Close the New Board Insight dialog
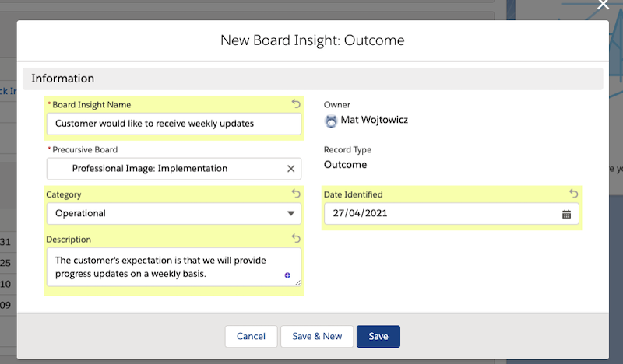The width and height of the screenshot is (623, 364). click(603, 5)
